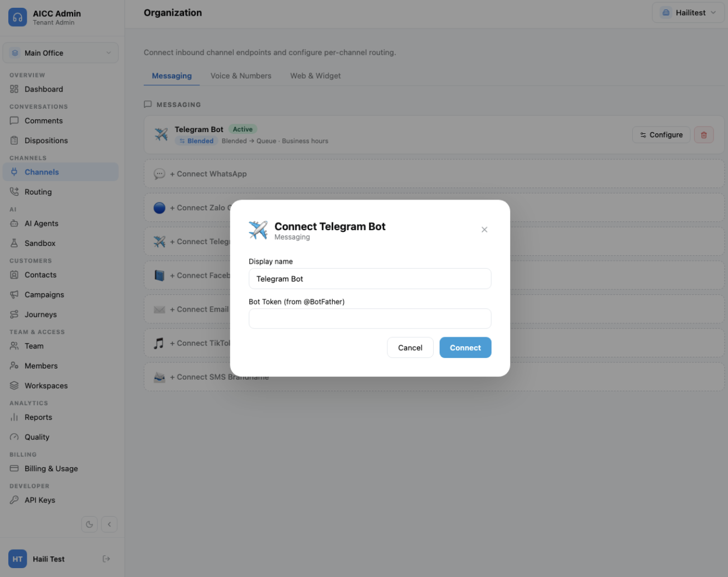Open Billing & Usage page
The image size is (728, 577).
point(61,469)
